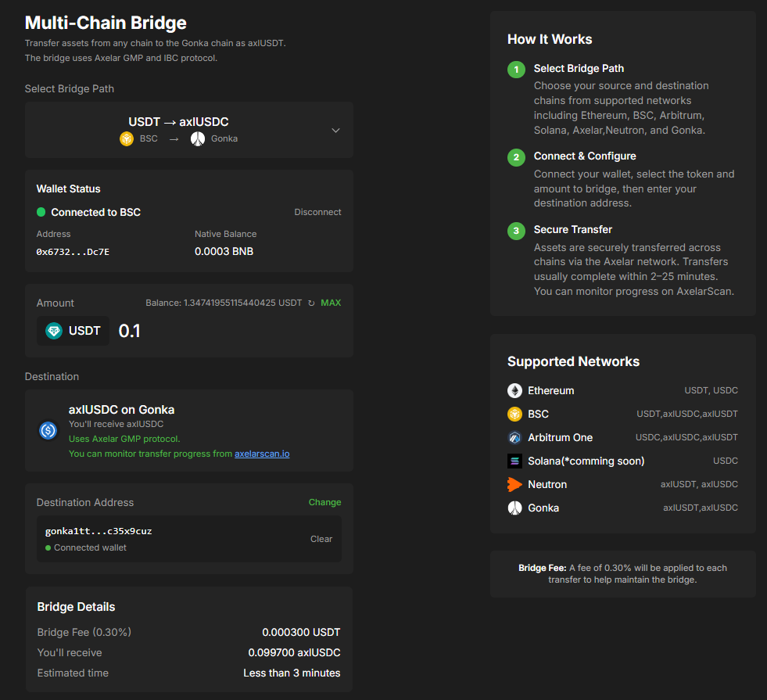This screenshot has height=700, width=767.
Task: Open the axelarscan.io link
Action: tap(262, 454)
